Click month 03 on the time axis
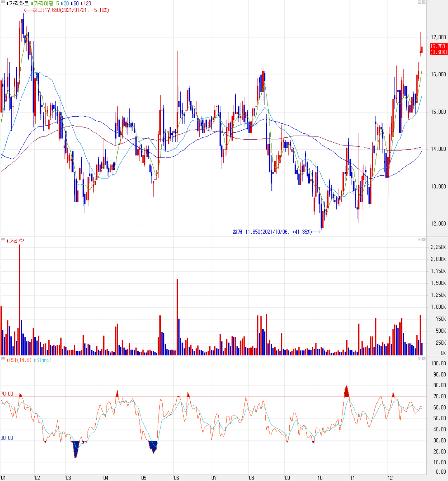Viewport: 448px width, 481px height. pos(68,478)
